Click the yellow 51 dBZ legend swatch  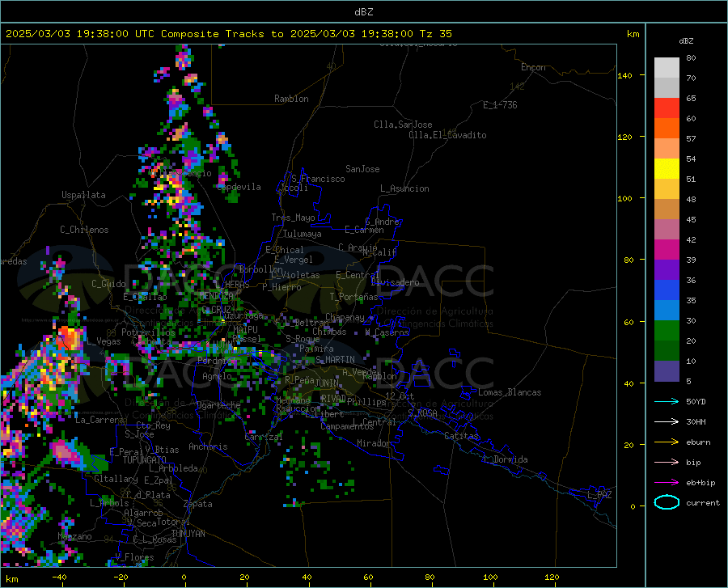click(667, 168)
